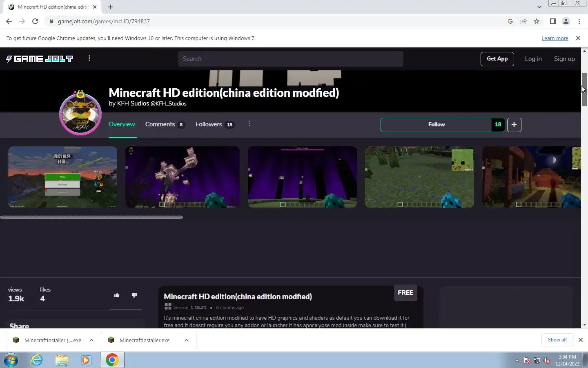588x368 pixels.
Task: Click the page vertical scrollbar thumb
Action: [x=584, y=90]
